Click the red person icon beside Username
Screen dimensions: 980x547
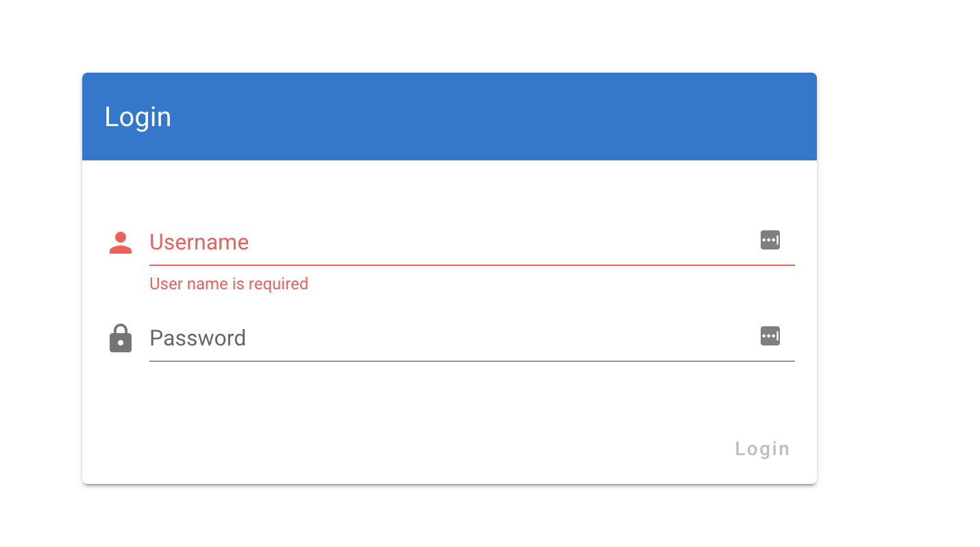120,242
